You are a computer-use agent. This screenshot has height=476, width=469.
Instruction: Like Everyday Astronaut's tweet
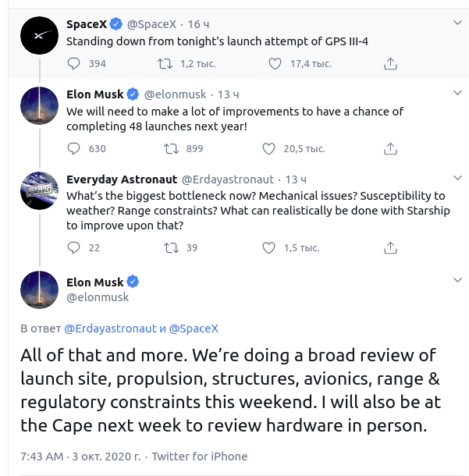[268, 247]
